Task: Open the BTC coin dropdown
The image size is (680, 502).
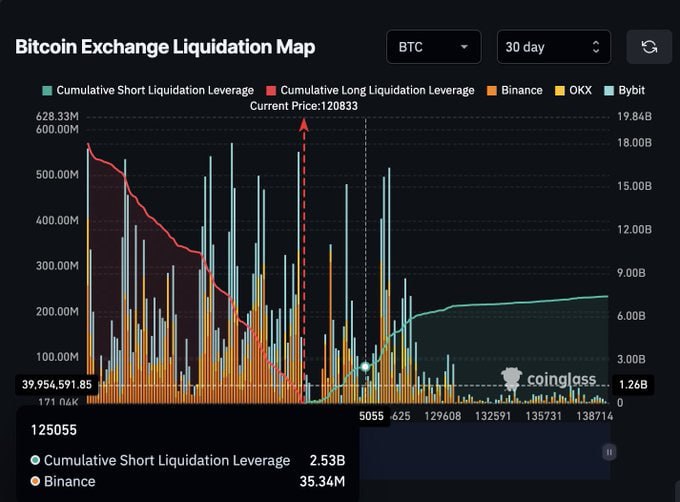Action: [433, 47]
